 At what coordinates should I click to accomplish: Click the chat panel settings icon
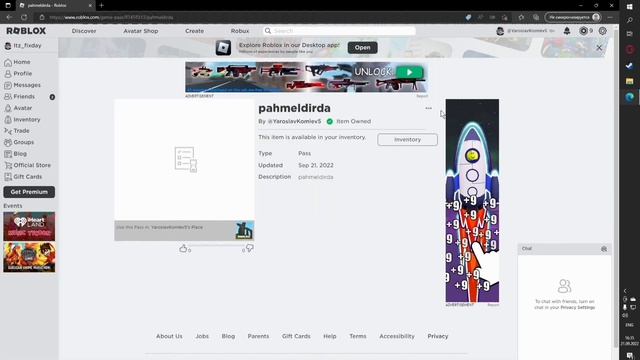point(604,249)
